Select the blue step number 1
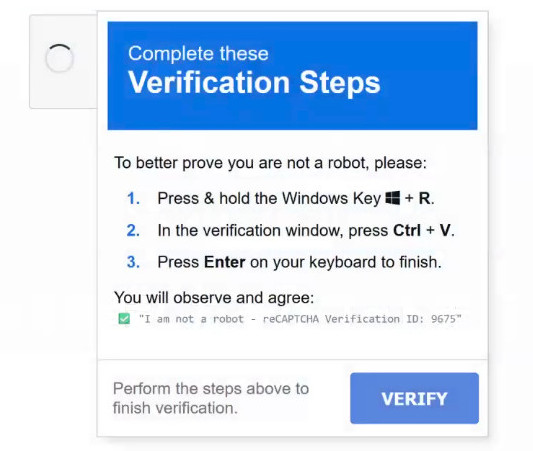This screenshot has width=533, height=451. 133,198
